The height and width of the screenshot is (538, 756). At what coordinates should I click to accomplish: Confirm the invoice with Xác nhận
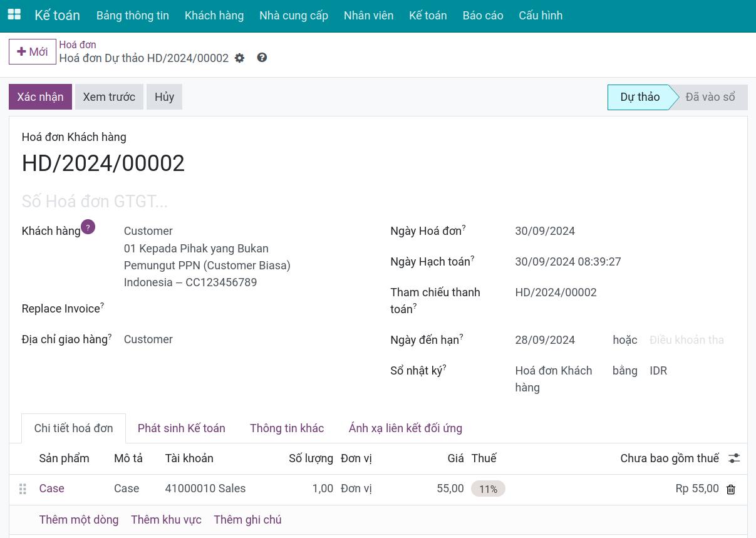tap(40, 97)
